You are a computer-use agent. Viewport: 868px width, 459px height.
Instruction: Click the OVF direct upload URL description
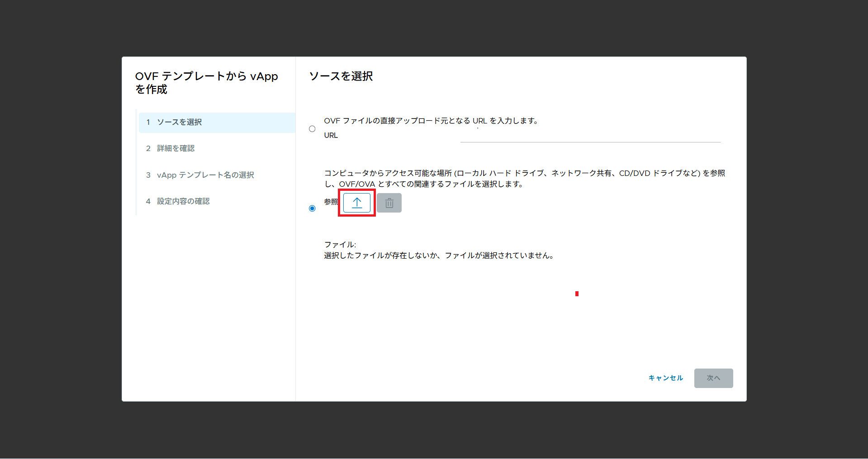coord(431,121)
